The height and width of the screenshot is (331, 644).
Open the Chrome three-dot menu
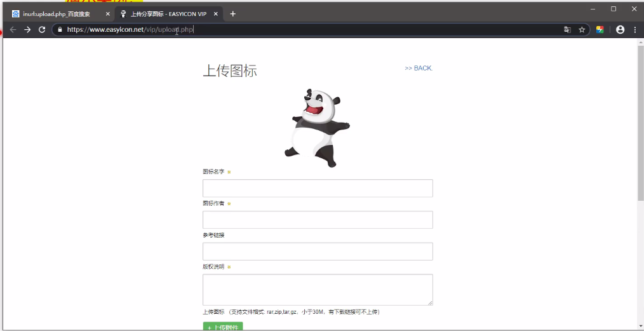click(x=634, y=29)
